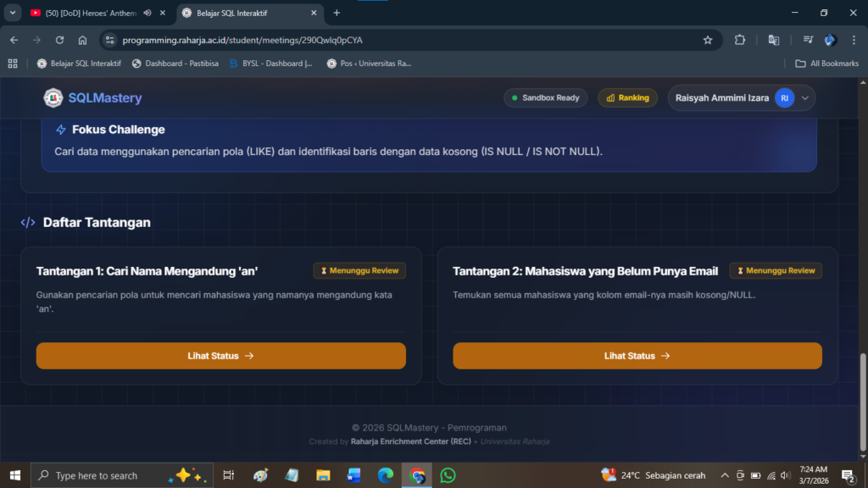Click the Google Translate icon in address bar
This screenshot has width=868, height=488.
point(773,40)
